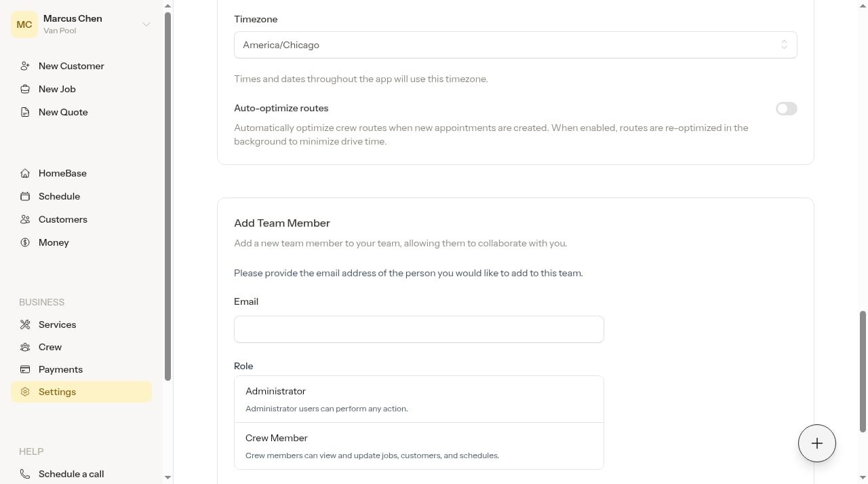Click the sidebar scroll down arrow
Viewport: 868px width, 484px height.
click(x=168, y=477)
